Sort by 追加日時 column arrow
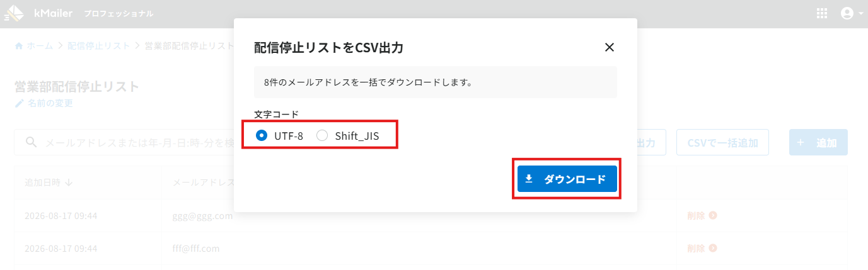 click(69, 183)
